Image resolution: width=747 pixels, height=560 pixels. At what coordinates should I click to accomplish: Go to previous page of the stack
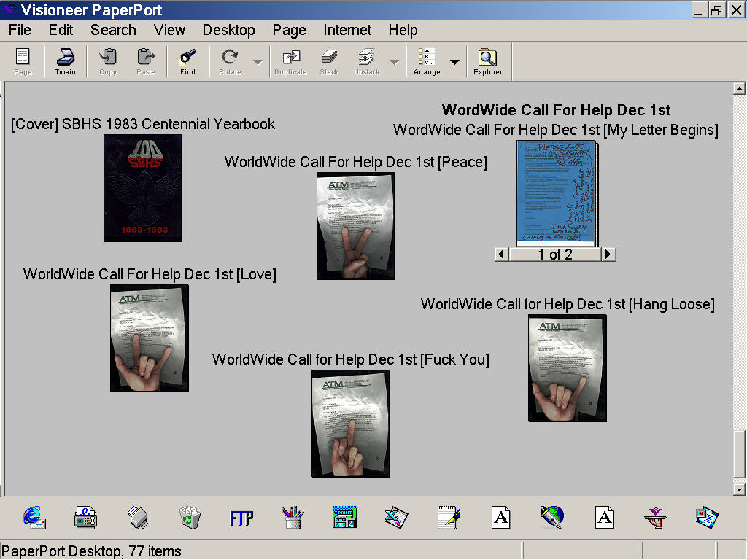coord(501,254)
